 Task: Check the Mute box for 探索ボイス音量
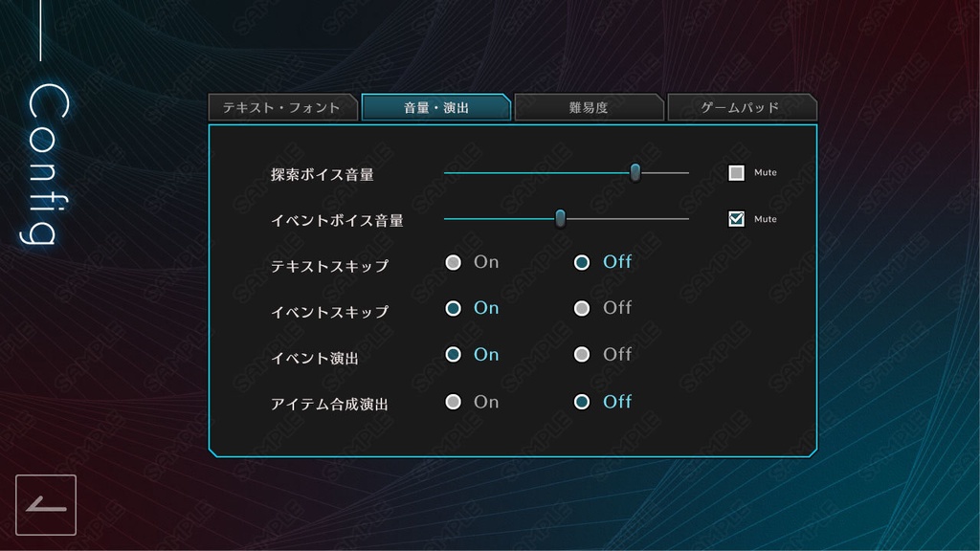(x=737, y=172)
